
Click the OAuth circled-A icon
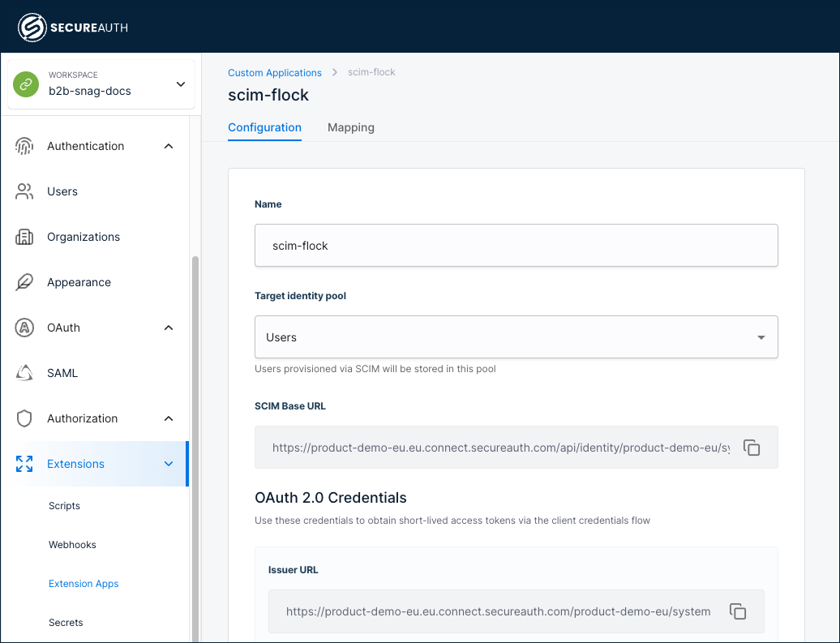[24, 328]
